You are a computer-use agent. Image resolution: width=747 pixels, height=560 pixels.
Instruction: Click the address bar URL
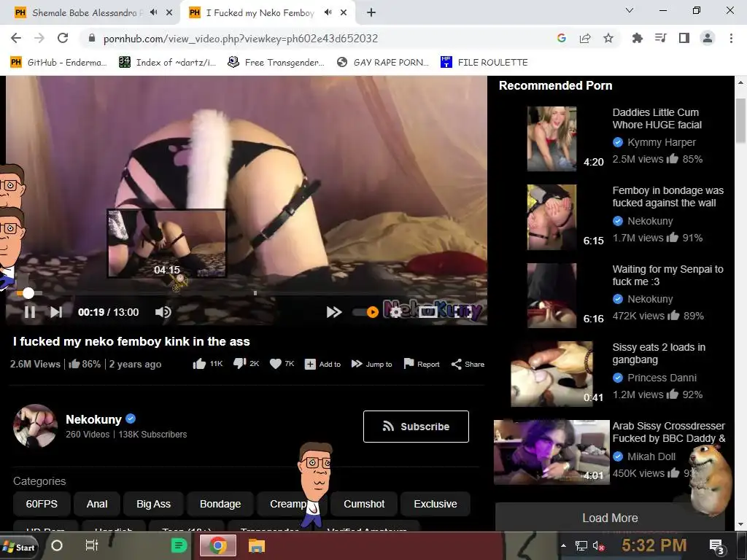pyautogui.click(x=241, y=39)
